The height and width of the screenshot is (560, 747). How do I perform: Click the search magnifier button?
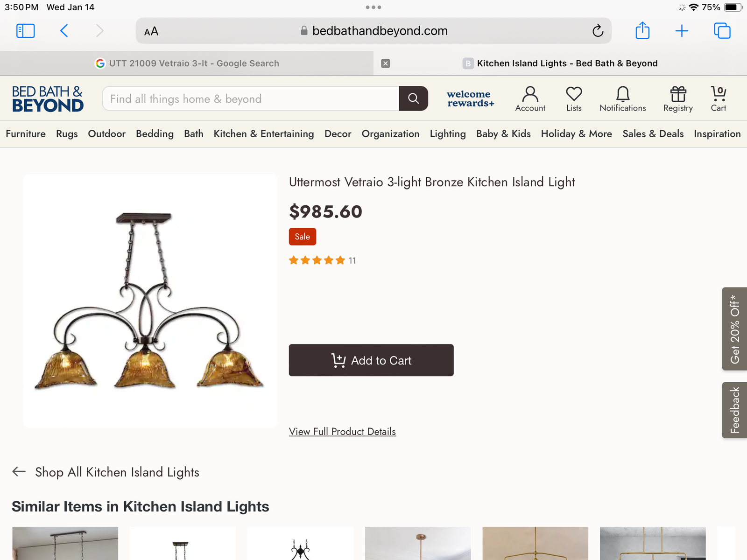tap(413, 98)
